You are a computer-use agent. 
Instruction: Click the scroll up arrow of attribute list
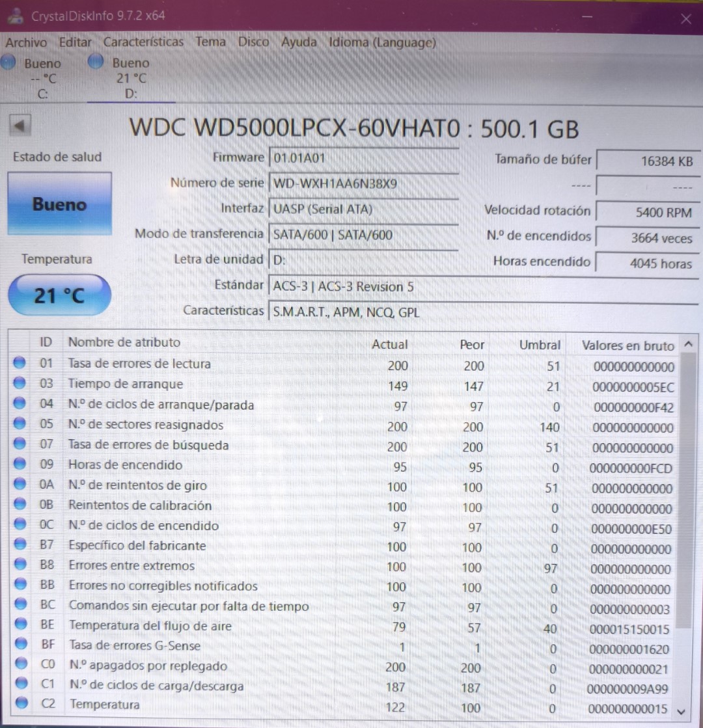tap(689, 344)
